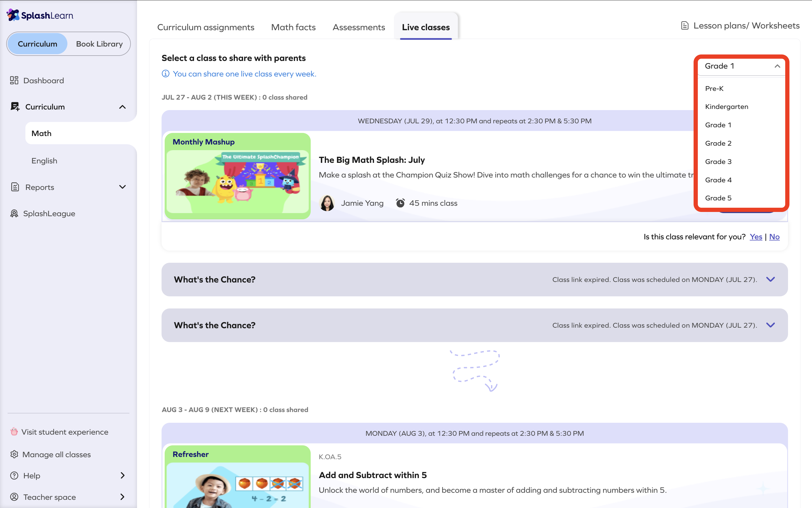Open Monthly Mashup class thumbnail

(x=238, y=176)
